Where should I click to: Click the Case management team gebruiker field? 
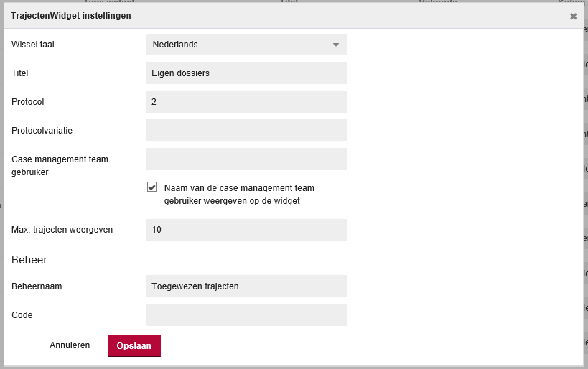click(246, 159)
